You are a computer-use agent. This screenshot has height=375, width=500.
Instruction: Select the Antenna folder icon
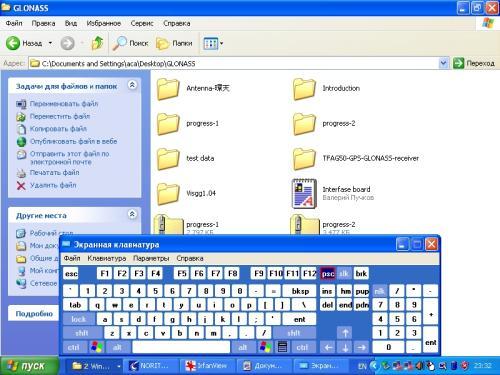pyautogui.click(x=168, y=89)
